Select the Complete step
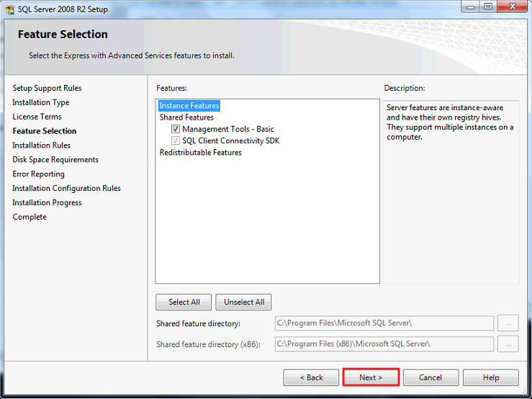 click(30, 217)
